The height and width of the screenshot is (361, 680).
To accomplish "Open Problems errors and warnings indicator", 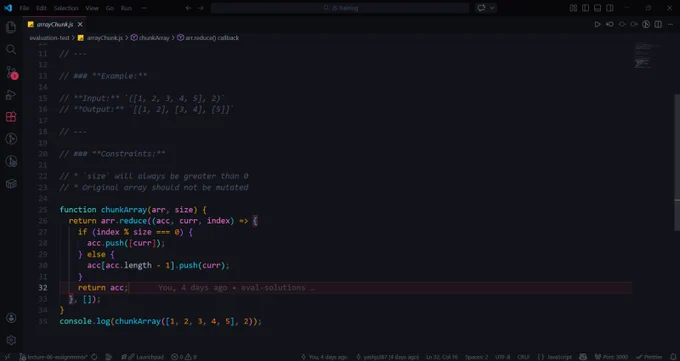I will coord(184,357).
